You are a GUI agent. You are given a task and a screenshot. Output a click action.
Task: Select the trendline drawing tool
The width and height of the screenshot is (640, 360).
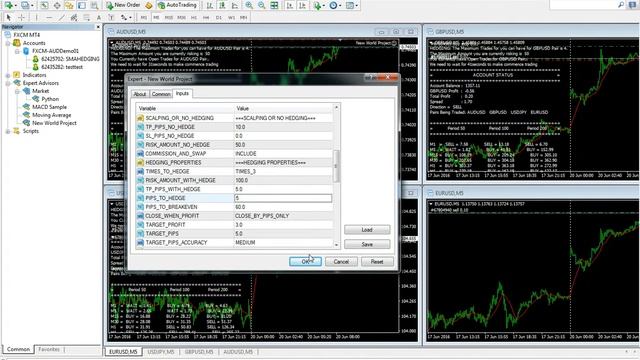point(62,18)
